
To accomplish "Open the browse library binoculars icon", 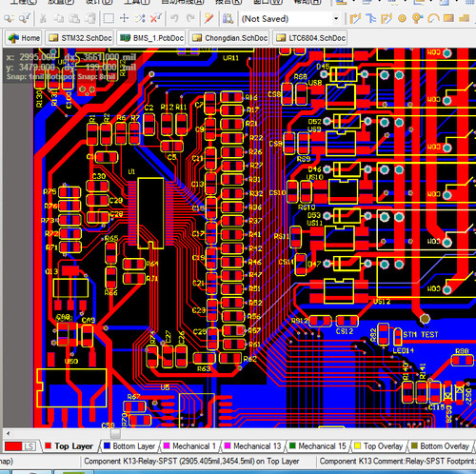I will (228, 19).
